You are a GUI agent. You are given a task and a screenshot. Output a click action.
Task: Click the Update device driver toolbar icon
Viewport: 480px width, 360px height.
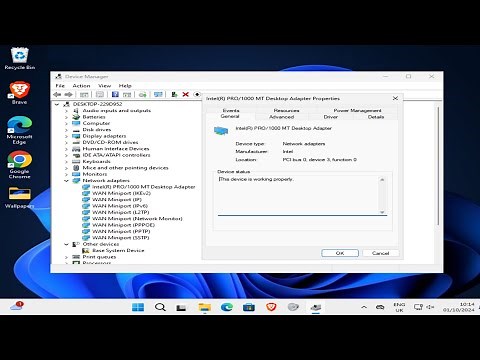point(143,95)
